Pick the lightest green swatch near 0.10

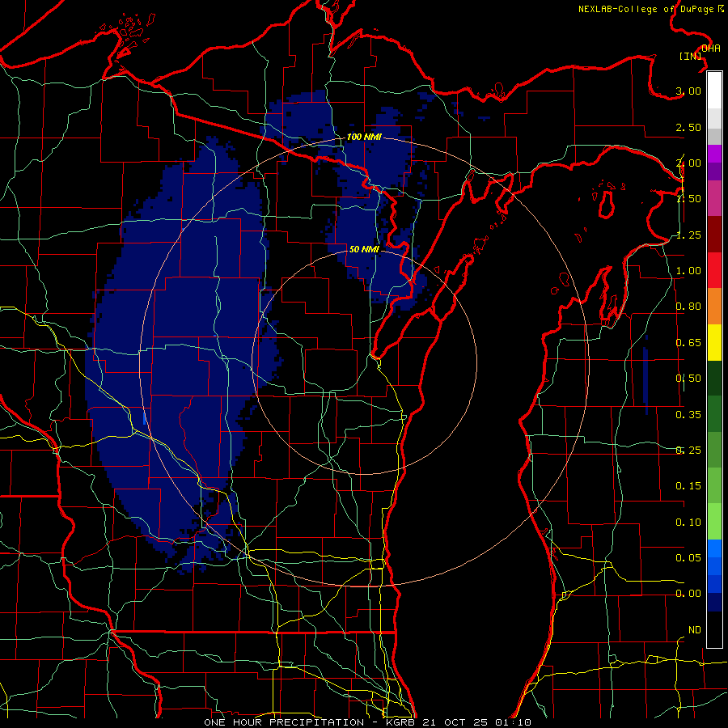click(714, 522)
